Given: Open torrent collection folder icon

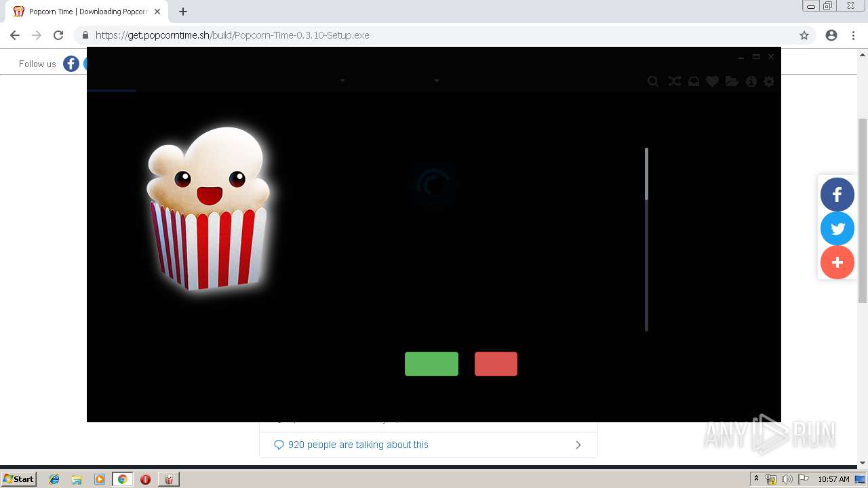Looking at the screenshot, I should 732,81.
